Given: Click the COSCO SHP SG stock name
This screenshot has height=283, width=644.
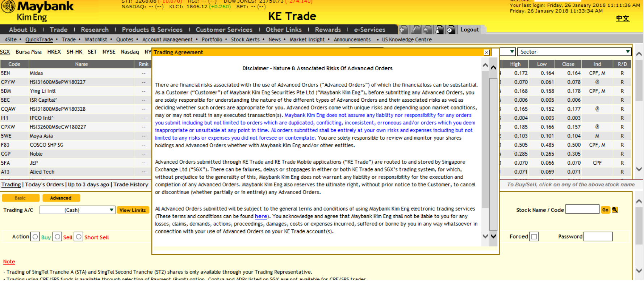Looking at the screenshot, I should point(46,145).
